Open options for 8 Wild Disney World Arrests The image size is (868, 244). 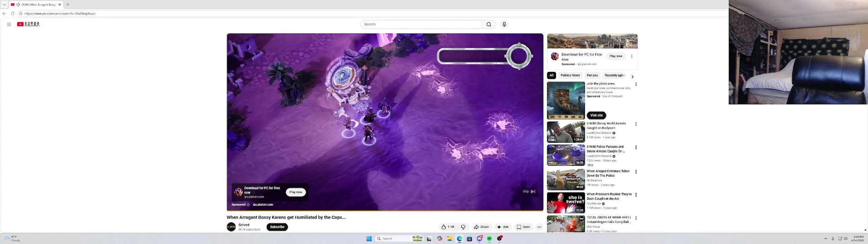[x=636, y=124]
